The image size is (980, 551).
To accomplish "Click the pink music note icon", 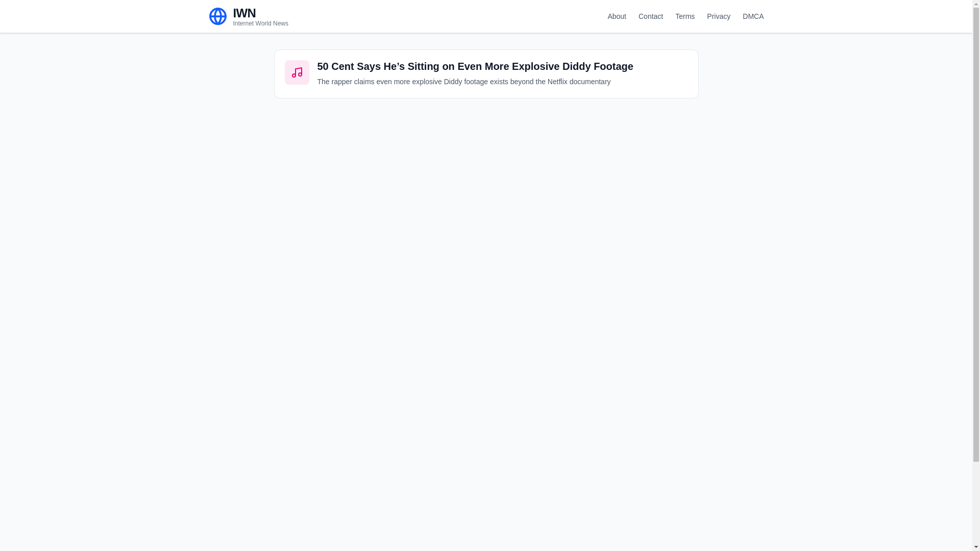I will (297, 72).
